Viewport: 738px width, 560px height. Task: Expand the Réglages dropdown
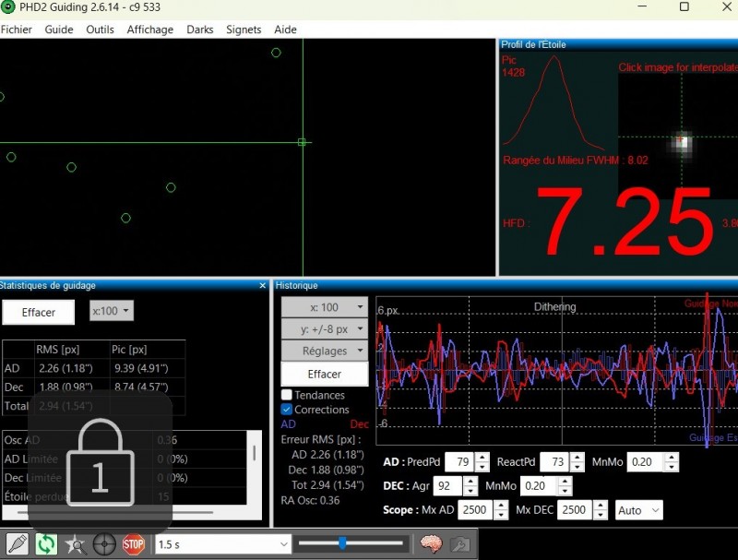pyautogui.click(x=325, y=351)
